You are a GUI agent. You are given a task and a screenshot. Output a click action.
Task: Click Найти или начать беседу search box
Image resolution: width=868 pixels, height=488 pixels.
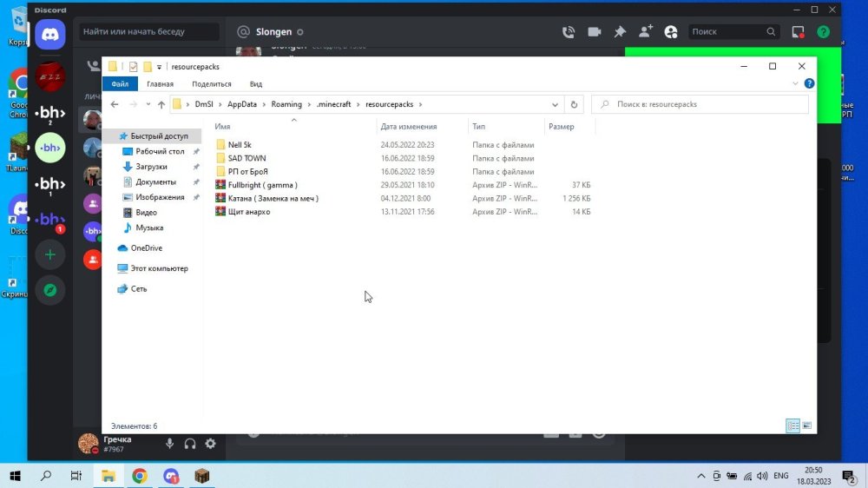pyautogui.click(x=148, y=31)
